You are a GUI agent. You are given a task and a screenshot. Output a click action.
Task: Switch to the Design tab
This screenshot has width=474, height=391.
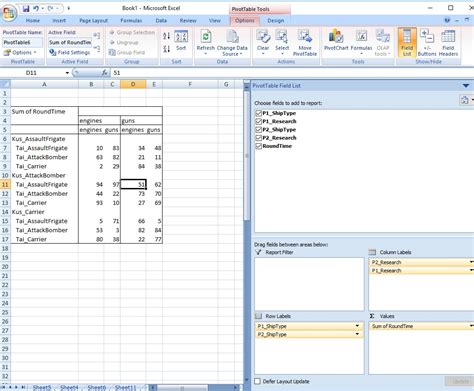276,21
